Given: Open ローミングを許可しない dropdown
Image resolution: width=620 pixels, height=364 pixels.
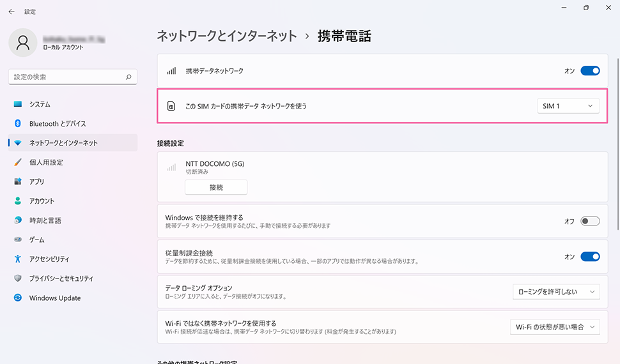Looking at the screenshot, I should (556, 292).
